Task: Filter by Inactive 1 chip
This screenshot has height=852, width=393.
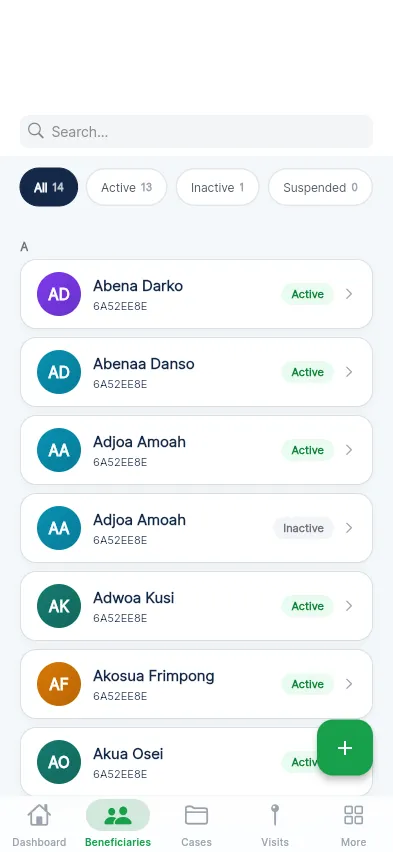Action: [x=217, y=187]
